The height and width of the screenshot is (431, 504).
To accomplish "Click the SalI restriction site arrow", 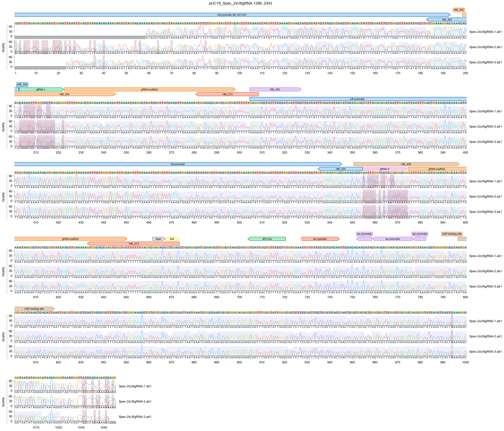I will click(x=172, y=239).
